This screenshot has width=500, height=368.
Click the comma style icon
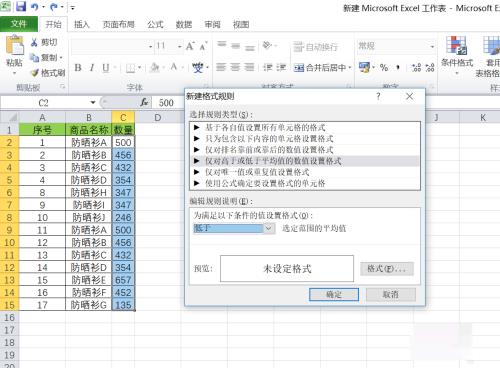point(398,68)
